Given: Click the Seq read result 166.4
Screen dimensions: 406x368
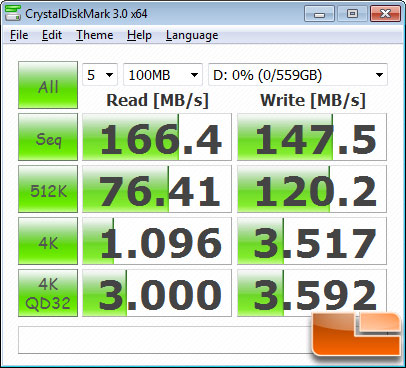Looking at the screenshot, I should coord(157,137).
